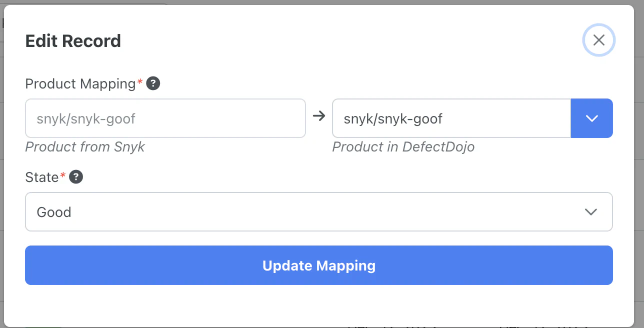Click the Product Mapping field label

click(80, 83)
